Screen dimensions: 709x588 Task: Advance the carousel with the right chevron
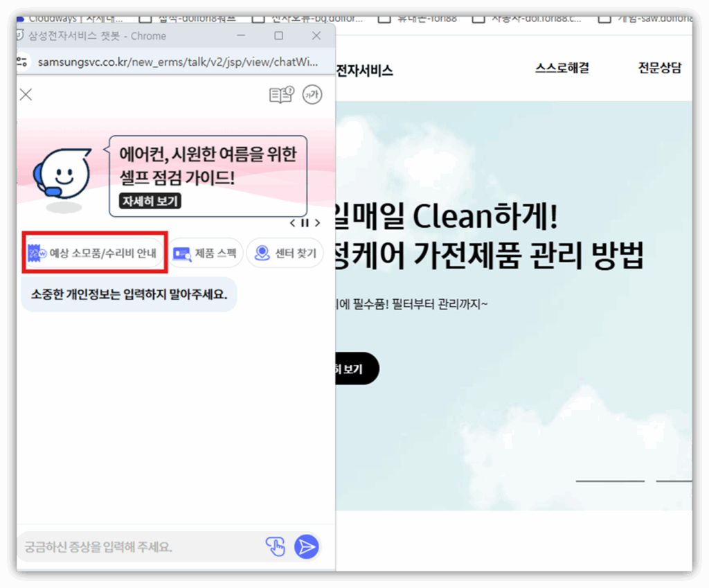click(318, 223)
